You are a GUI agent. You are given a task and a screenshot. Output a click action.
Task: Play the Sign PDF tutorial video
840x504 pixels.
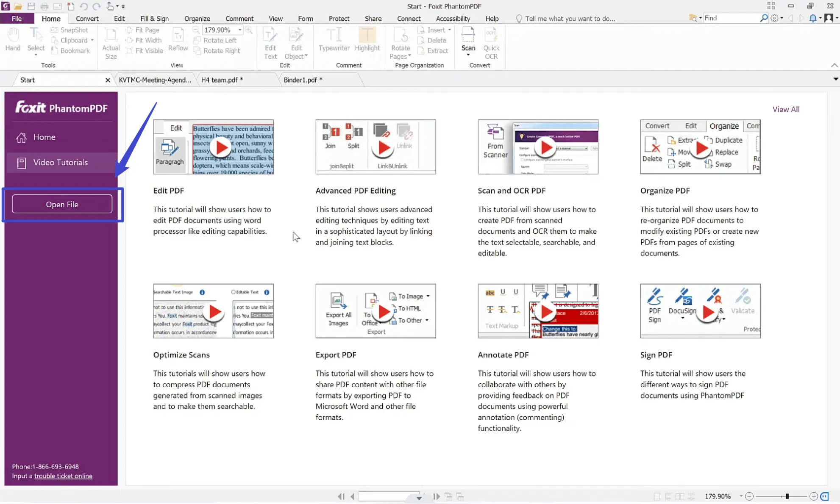click(708, 313)
